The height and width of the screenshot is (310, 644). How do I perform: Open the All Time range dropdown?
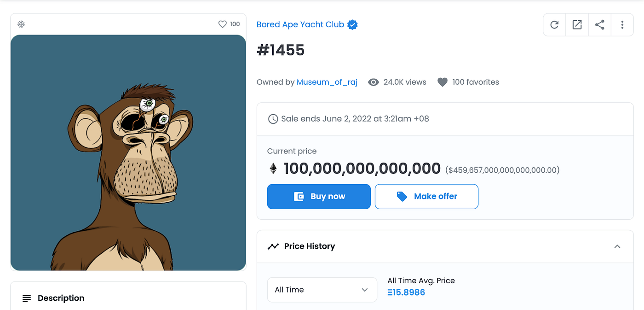pyautogui.click(x=322, y=290)
